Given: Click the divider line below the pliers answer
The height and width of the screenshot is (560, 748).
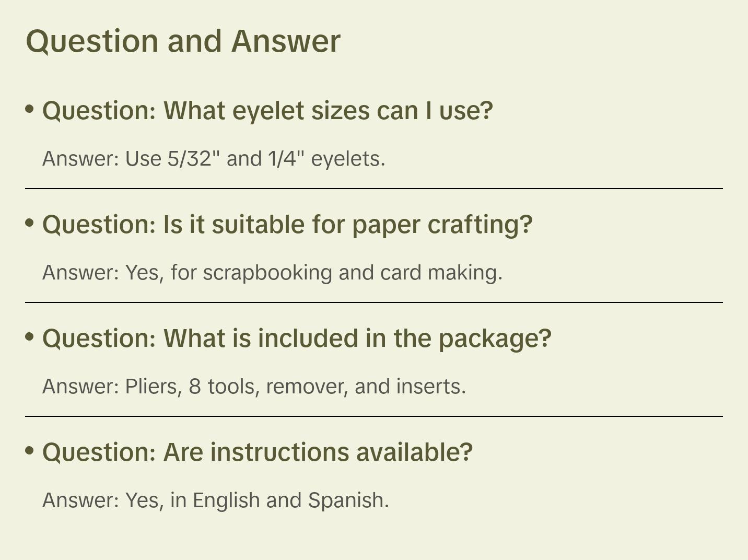Looking at the screenshot, I should (x=374, y=416).
